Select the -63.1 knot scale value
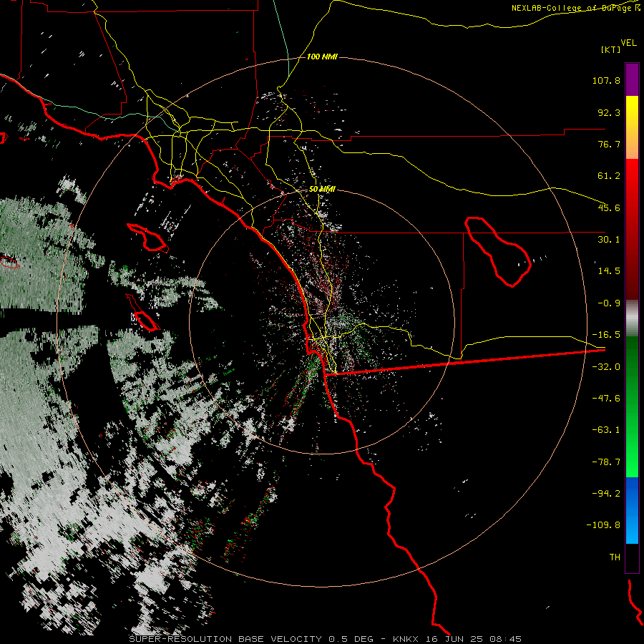The width and height of the screenshot is (644, 644). (x=606, y=430)
